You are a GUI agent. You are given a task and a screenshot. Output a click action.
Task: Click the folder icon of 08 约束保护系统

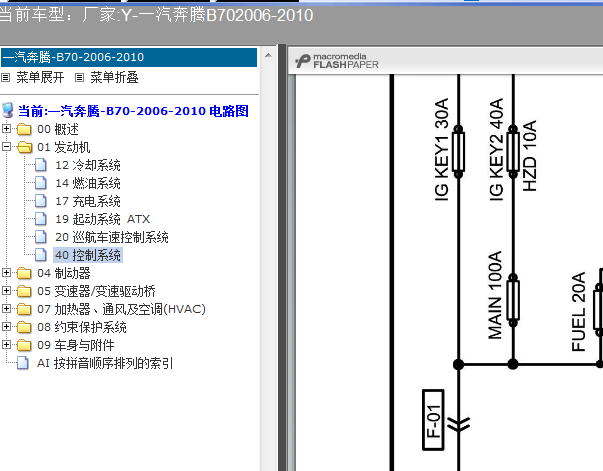click(x=24, y=327)
